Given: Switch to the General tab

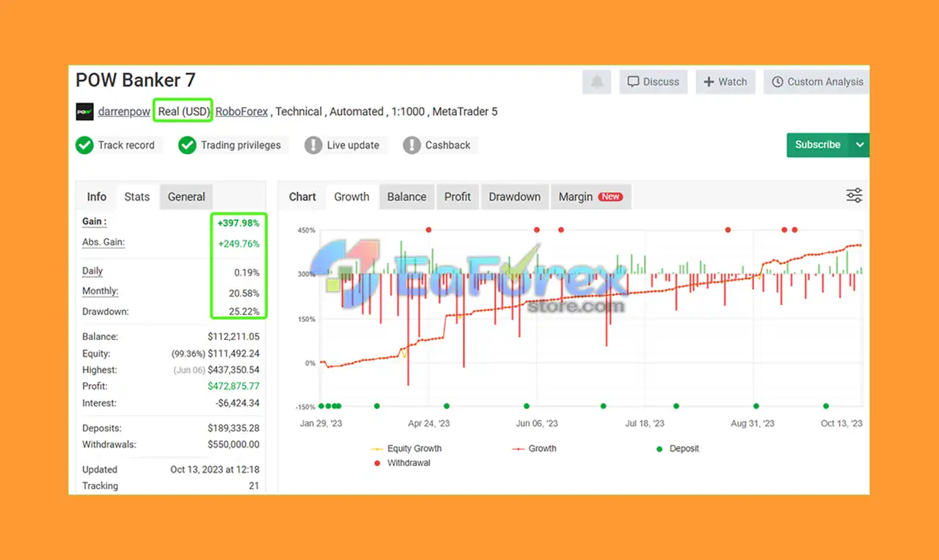Looking at the screenshot, I should 186,196.
